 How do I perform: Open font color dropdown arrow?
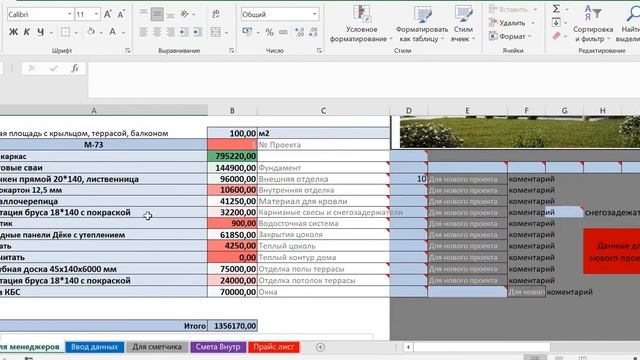(x=124, y=32)
